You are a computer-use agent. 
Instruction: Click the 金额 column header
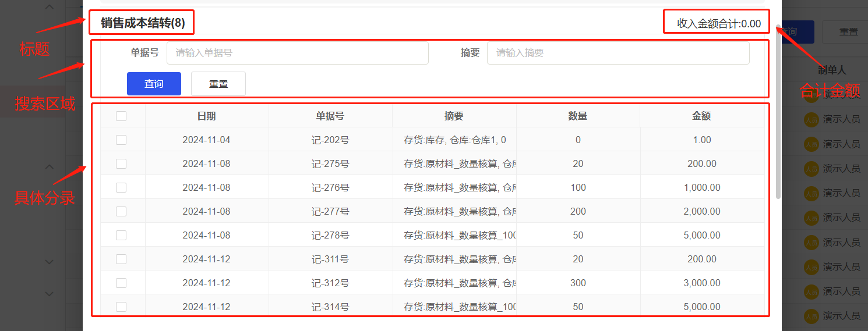click(x=701, y=116)
